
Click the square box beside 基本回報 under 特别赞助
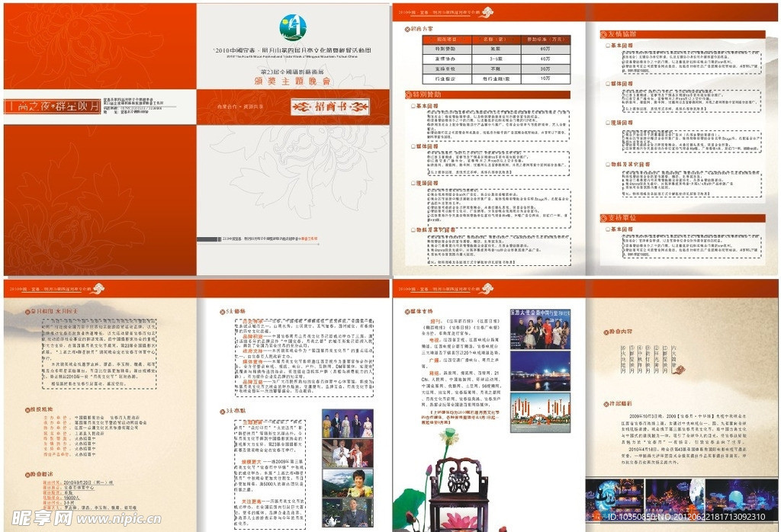[414, 106]
